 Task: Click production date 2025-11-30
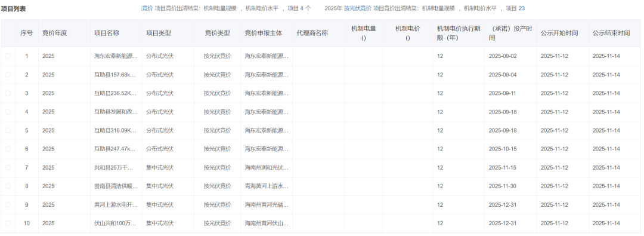[x=503, y=186]
